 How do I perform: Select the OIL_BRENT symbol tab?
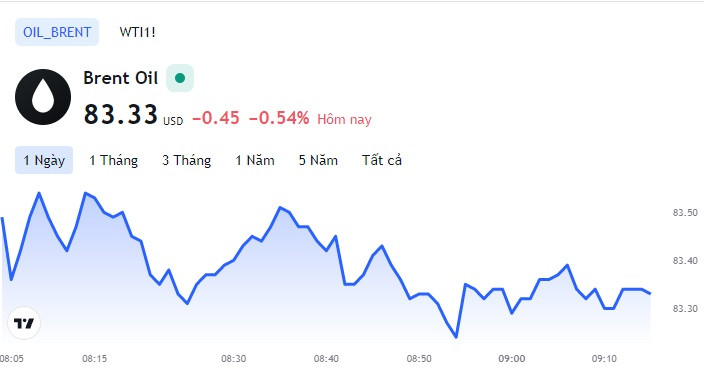coord(57,32)
